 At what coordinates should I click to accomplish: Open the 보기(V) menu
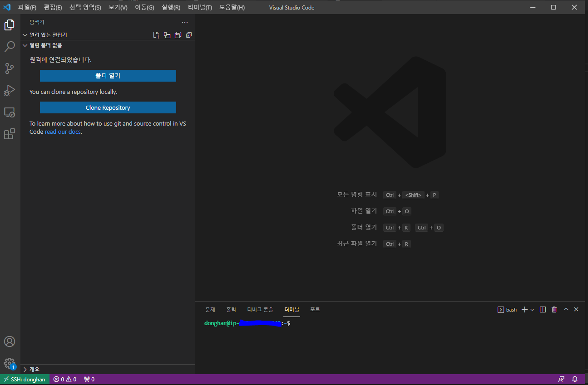[118, 7]
